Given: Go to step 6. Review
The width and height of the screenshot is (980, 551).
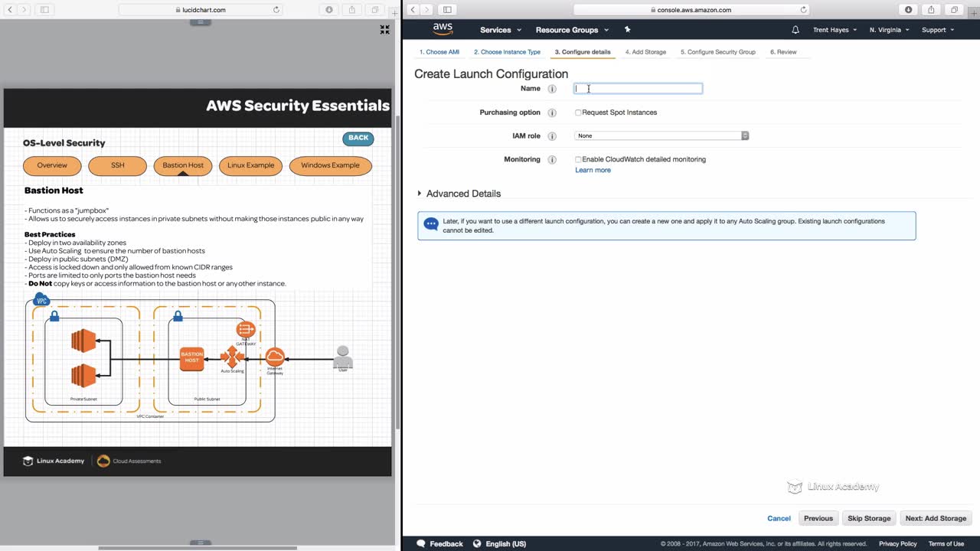Looking at the screenshot, I should click(783, 52).
